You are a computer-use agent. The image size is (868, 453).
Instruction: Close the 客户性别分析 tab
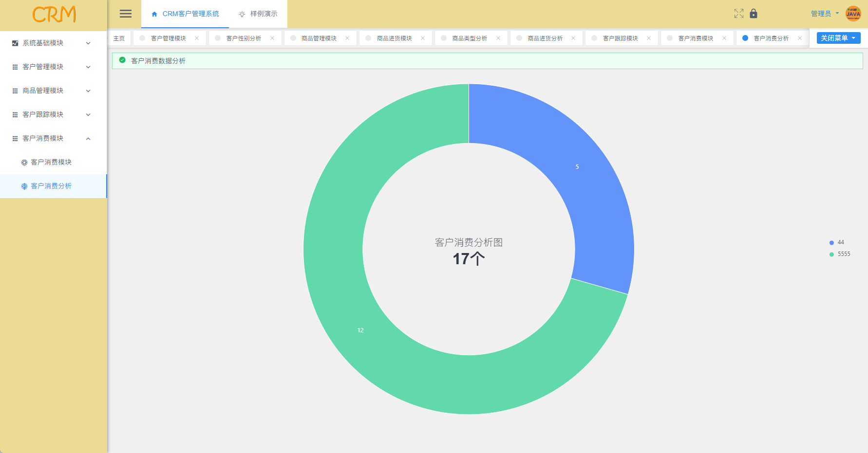(x=272, y=38)
